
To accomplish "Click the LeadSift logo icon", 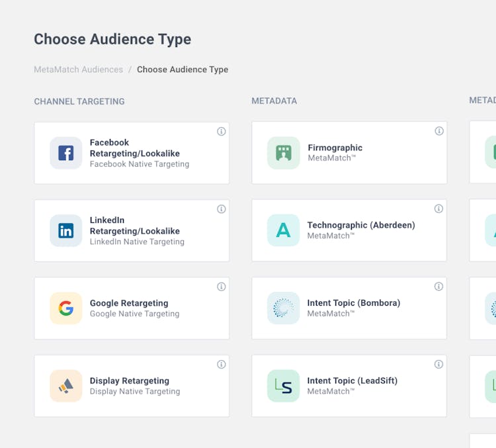I will tap(284, 386).
